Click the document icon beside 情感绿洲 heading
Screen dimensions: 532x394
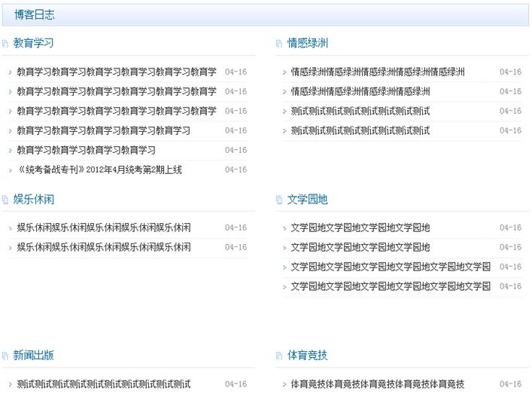(x=279, y=44)
